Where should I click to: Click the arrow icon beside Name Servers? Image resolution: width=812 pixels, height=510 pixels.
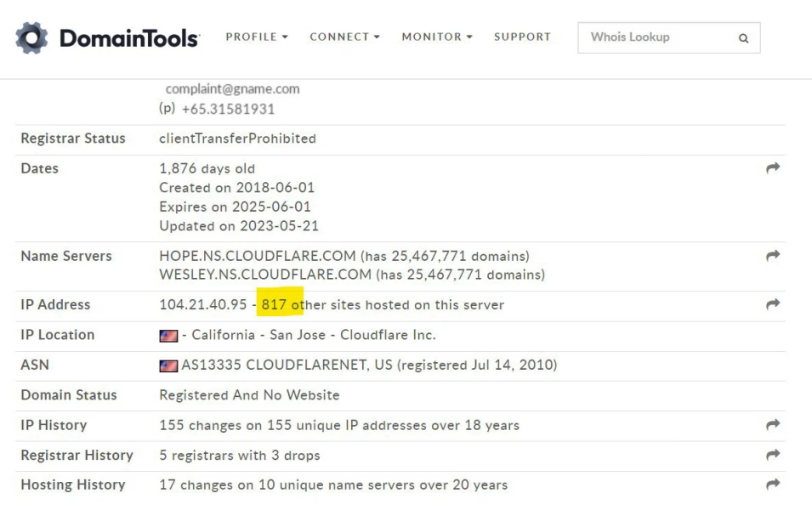click(x=772, y=256)
